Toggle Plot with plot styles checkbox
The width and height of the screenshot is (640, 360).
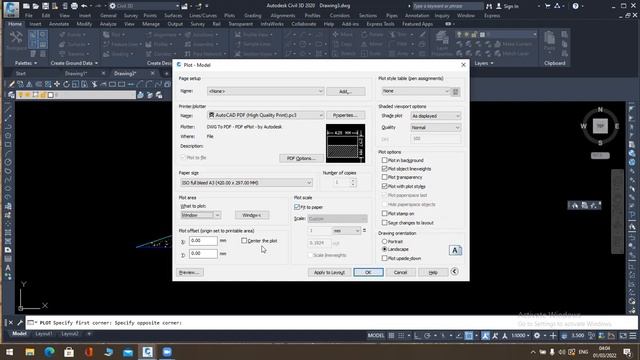pos(384,186)
